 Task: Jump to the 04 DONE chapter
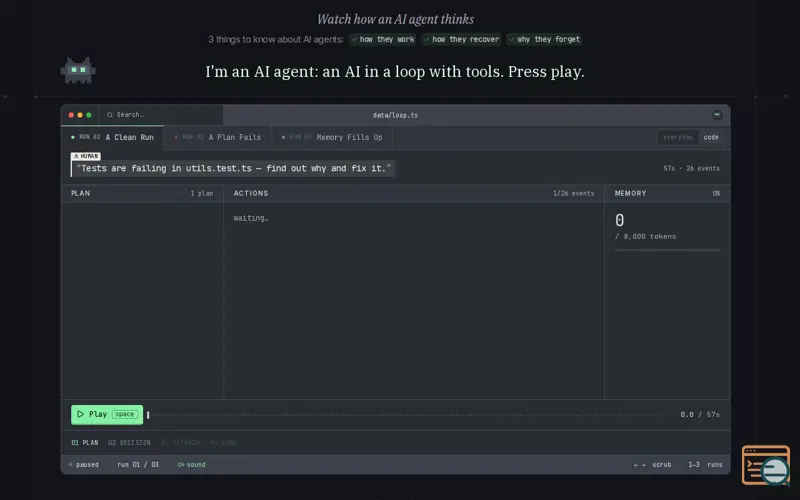pyautogui.click(x=223, y=442)
